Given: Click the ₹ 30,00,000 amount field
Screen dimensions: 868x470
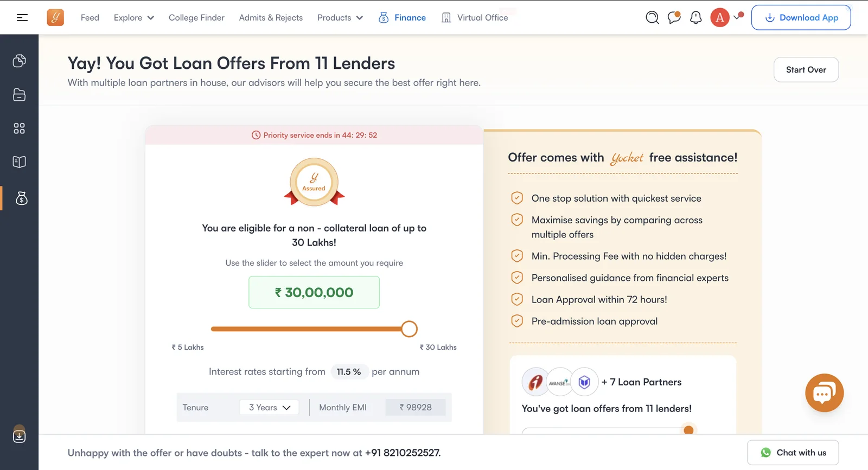Looking at the screenshot, I should click(x=314, y=292).
